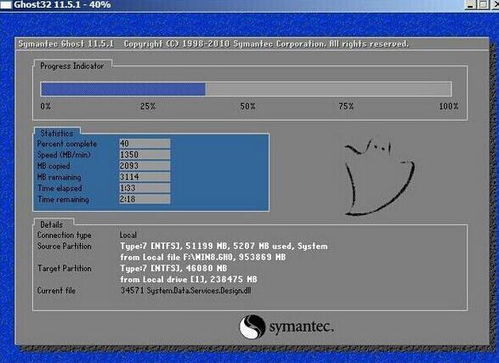Select the Time remaining value field
This screenshot has width=499, height=363.
coord(145,199)
